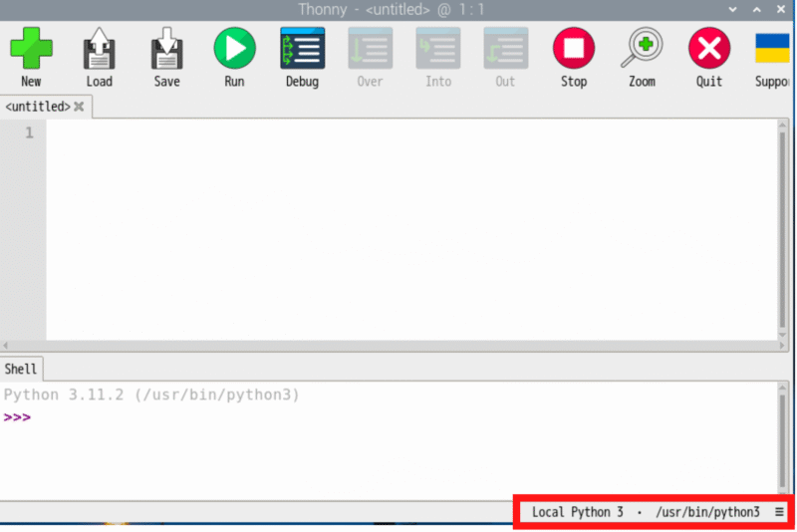Click line number 1 in gutter
Screen dimensions: 797x532
(x=30, y=133)
